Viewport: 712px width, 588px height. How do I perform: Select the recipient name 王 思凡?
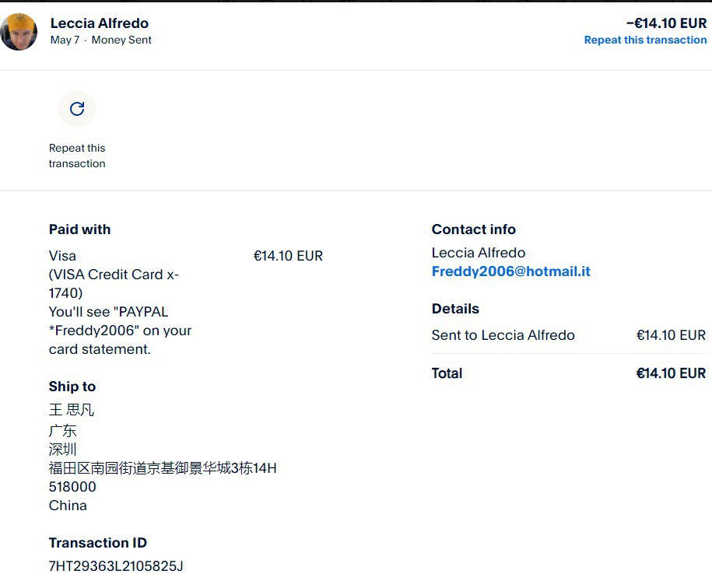pyautogui.click(x=72, y=410)
